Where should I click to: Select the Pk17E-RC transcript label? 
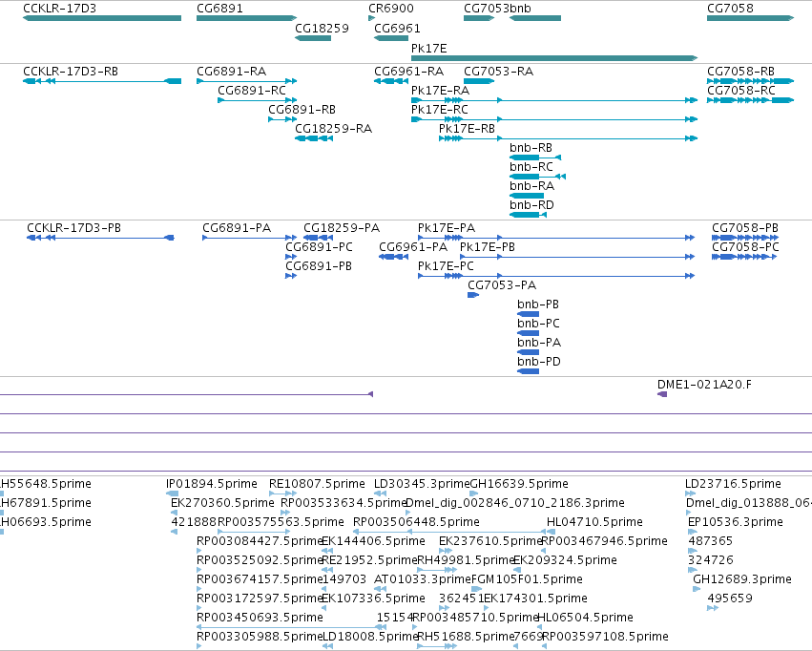[440, 110]
